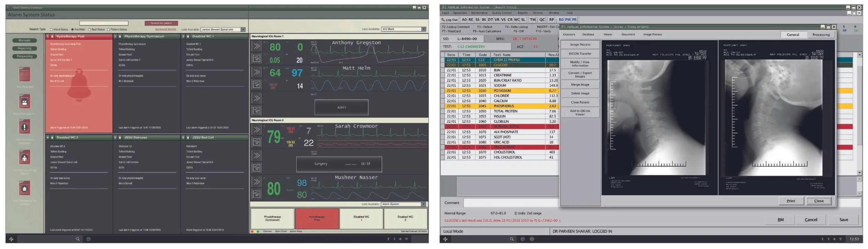
Task: Select the Bed Status search type radio
Action: coord(90,30)
